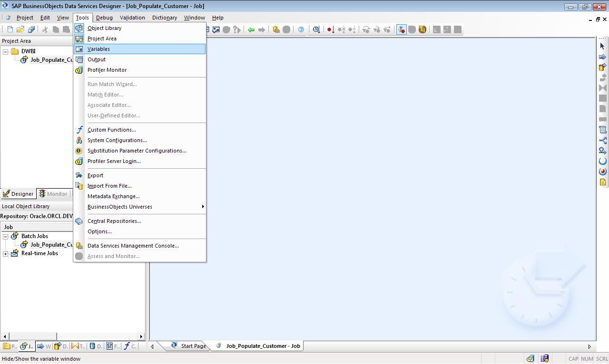Select Variables from the Tools menu
This screenshot has height=364, width=609.
point(139,49)
